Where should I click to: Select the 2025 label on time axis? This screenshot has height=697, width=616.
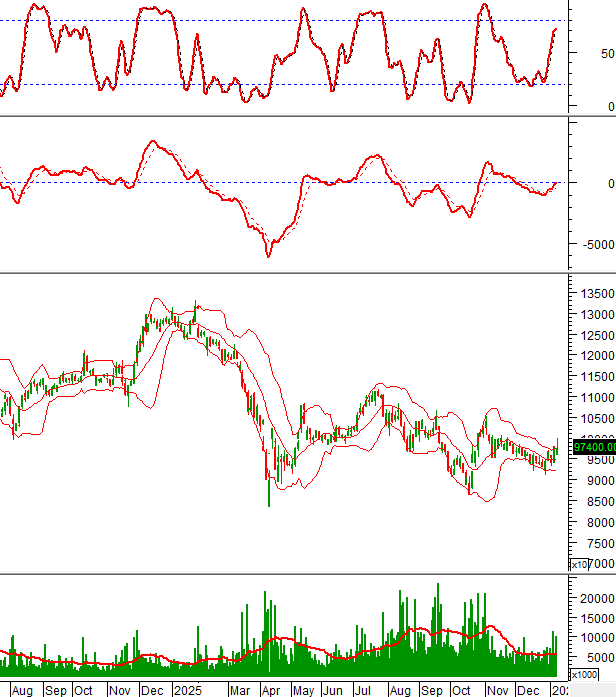click(x=187, y=690)
